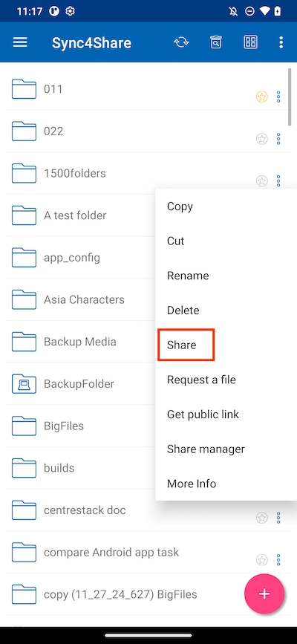The height and width of the screenshot is (644, 297).
Task: Tap the 011 folder icon
Action: pos(24,88)
